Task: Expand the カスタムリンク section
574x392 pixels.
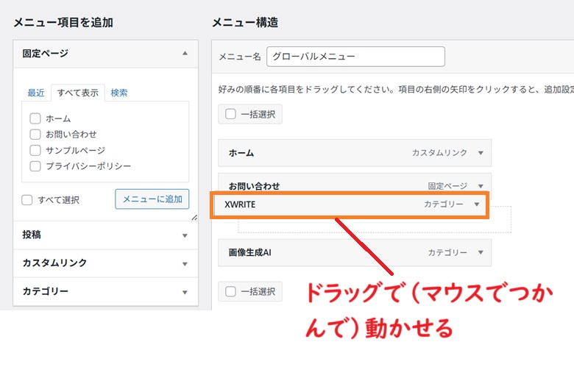Action: pyautogui.click(x=185, y=263)
